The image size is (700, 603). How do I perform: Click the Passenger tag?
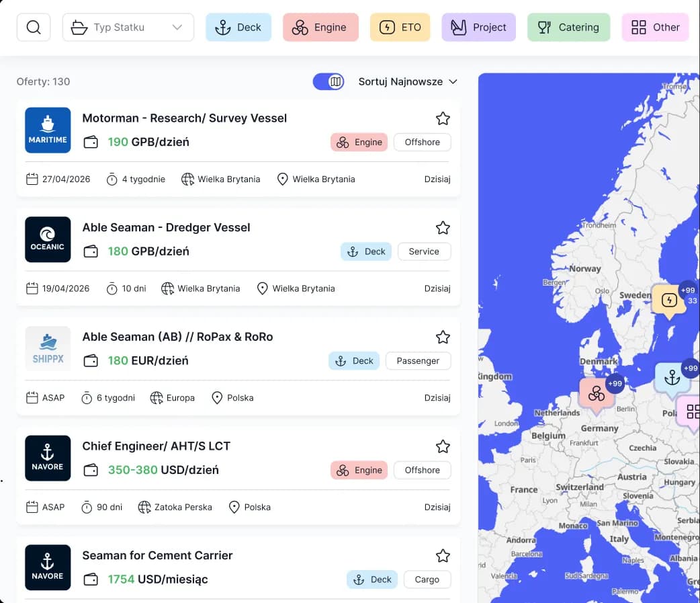click(419, 361)
